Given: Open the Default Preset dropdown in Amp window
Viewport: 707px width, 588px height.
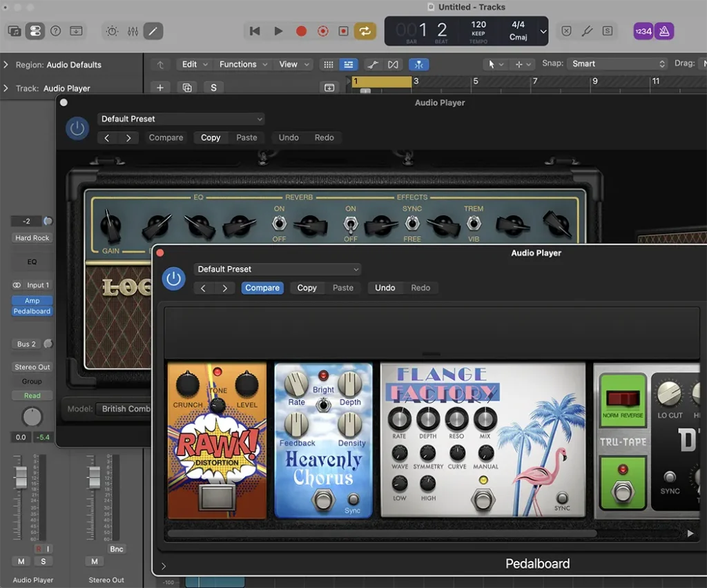Looking at the screenshot, I should tap(181, 119).
